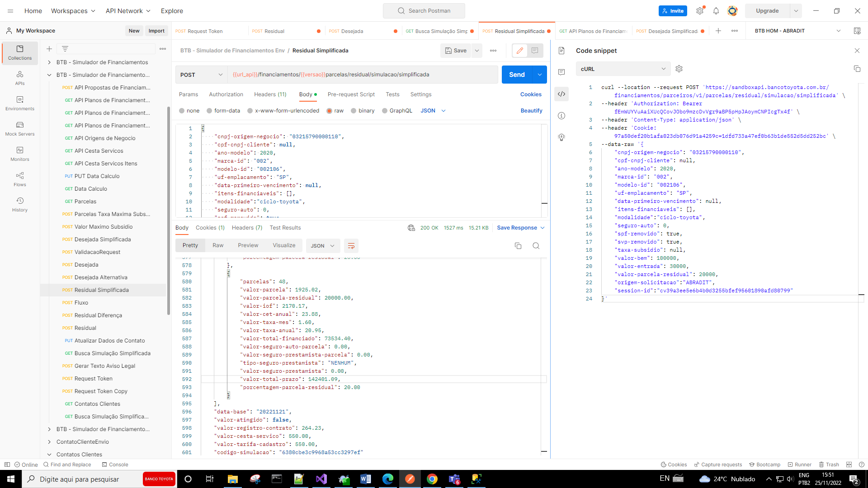Open the response JSON format dropdown

coord(323,246)
